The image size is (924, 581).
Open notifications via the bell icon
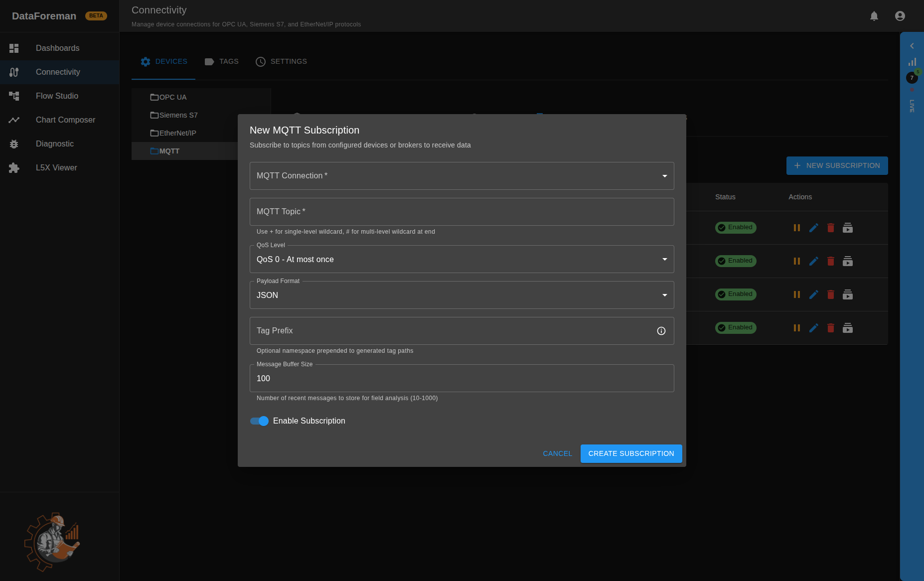874,16
